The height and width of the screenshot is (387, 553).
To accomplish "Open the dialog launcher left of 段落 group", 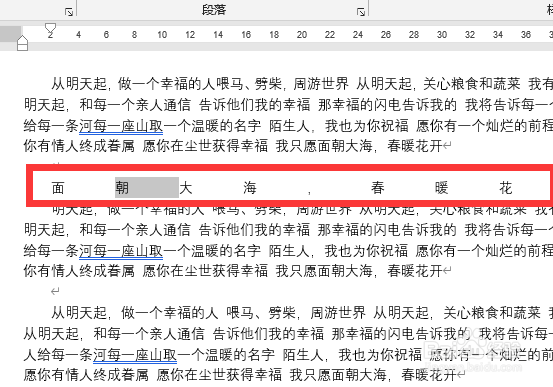I will (x=69, y=12).
